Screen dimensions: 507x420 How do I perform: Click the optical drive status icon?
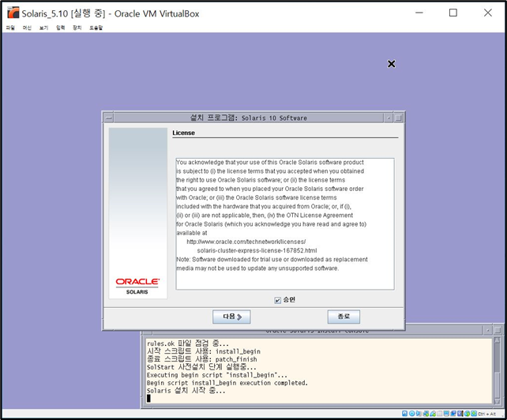pos(412,414)
